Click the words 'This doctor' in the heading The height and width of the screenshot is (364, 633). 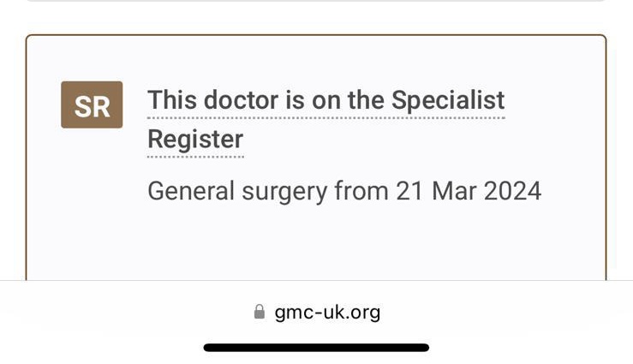(213, 99)
